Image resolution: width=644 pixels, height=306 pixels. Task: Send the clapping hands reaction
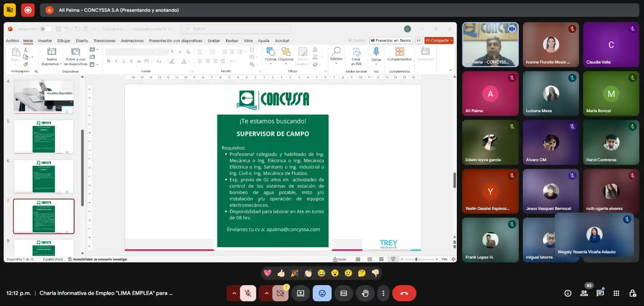(x=308, y=273)
